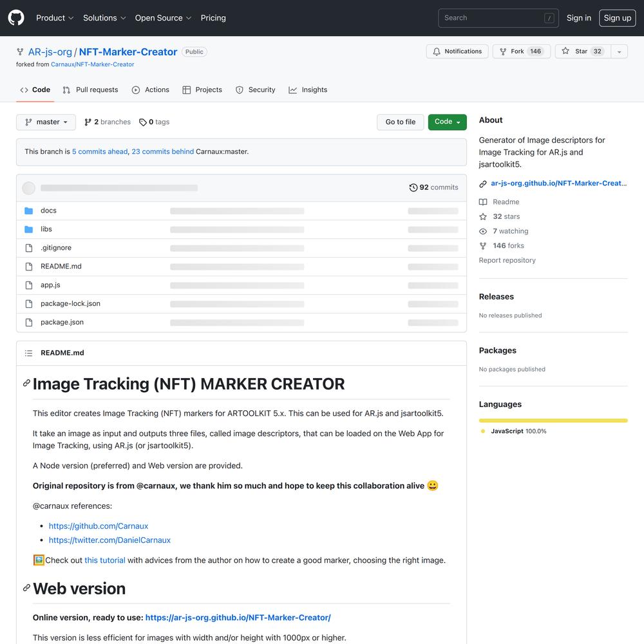Viewport: 644px width, 644px height.
Task: Expand the Product menu
Action: coord(55,18)
